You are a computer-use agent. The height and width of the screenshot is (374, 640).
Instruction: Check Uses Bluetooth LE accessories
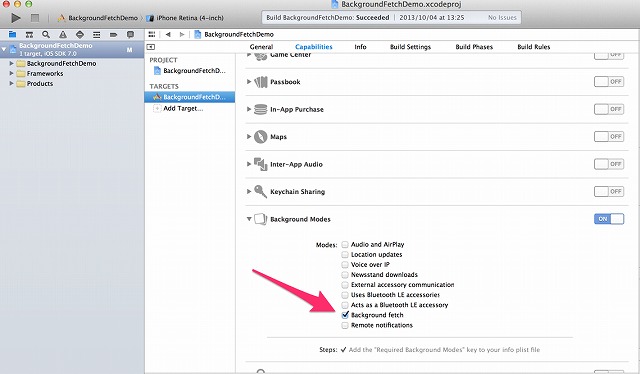(x=345, y=295)
